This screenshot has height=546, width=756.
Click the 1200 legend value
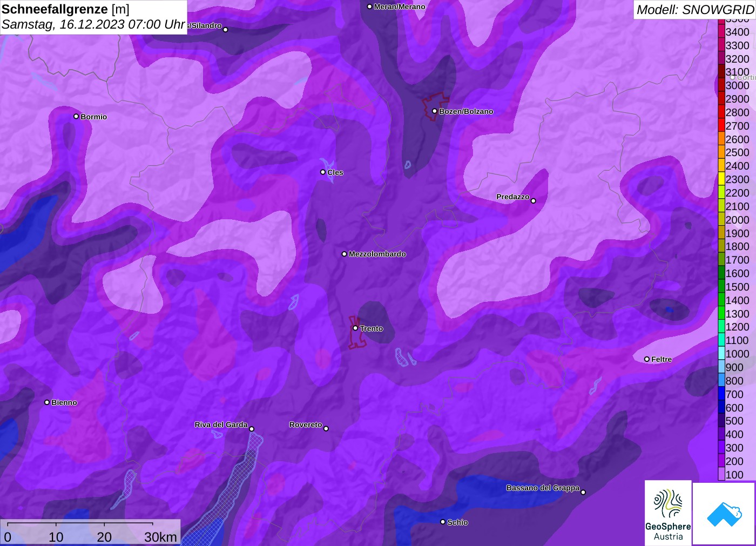(737, 327)
